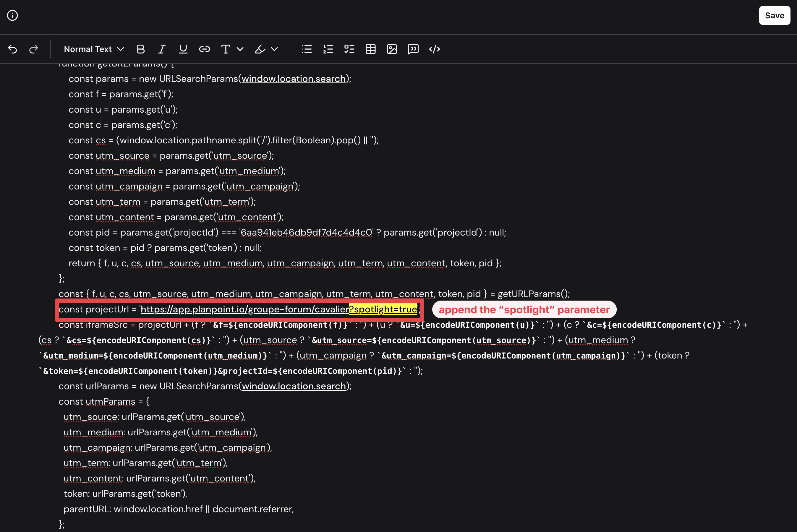Click the info icon in the header
The image size is (797, 532).
(x=12, y=16)
